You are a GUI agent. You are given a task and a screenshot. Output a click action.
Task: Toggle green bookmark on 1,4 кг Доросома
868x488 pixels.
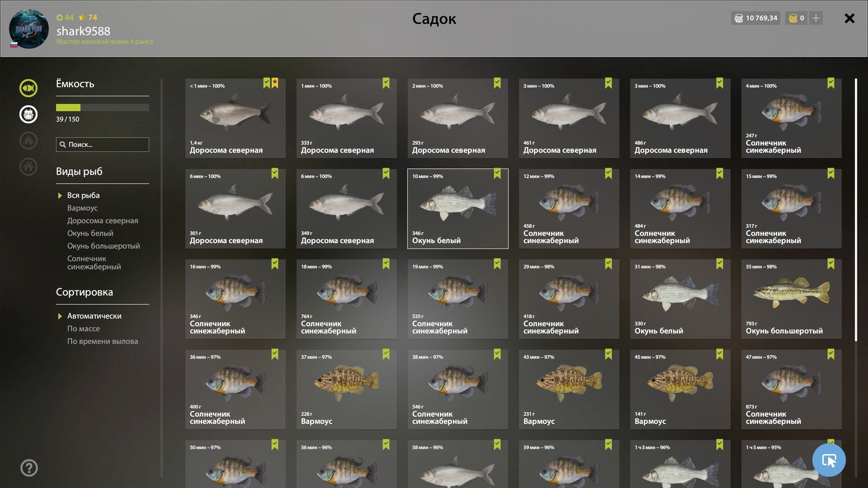click(267, 83)
